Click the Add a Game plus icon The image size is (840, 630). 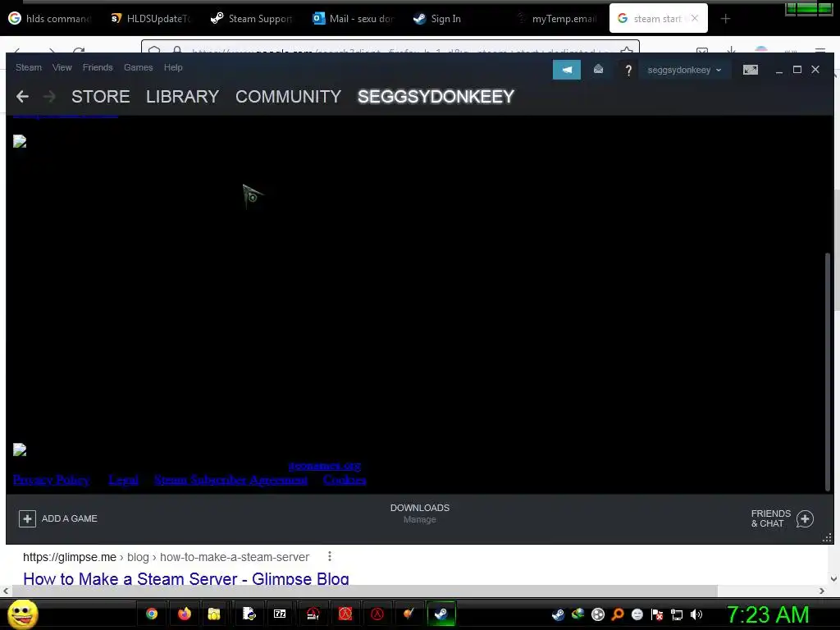pyautogui.click(x=27, y=518)
